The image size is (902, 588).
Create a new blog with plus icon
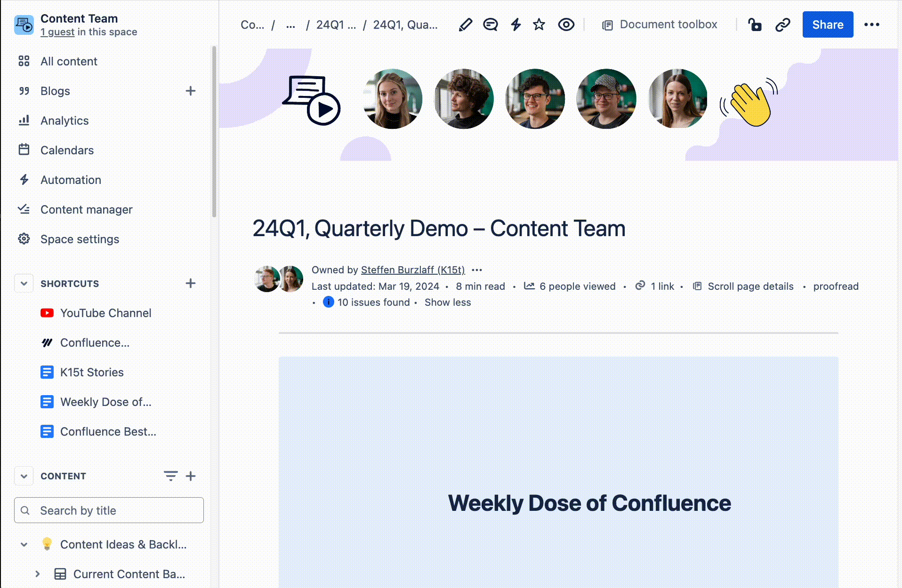pyautogui.click(x=190, y=91)
